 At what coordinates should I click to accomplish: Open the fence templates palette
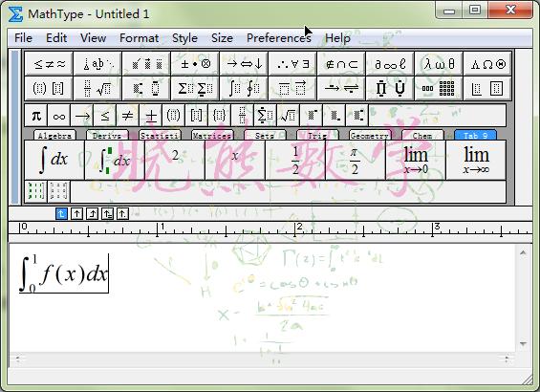pos(49,88)
